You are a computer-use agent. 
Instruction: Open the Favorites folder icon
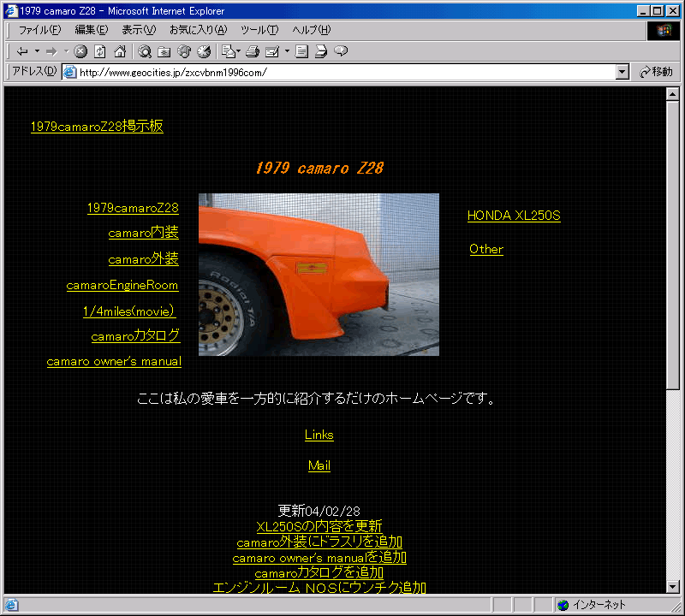coord(164,51)
